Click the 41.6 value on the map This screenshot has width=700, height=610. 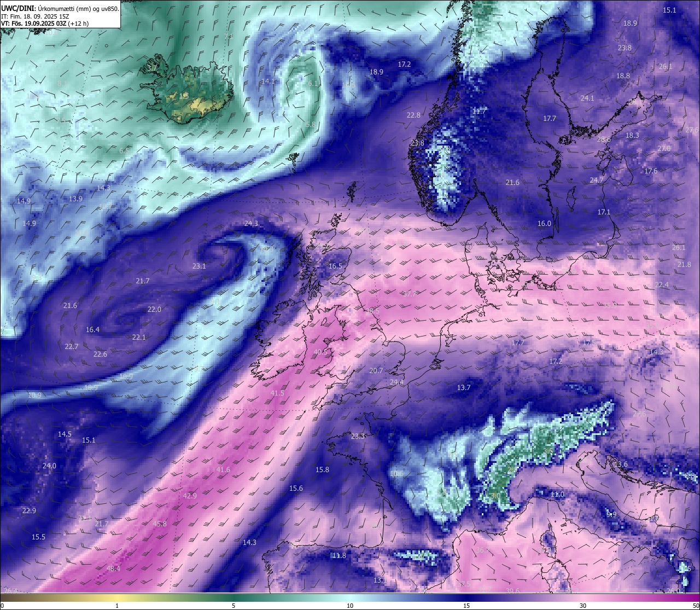223,469
